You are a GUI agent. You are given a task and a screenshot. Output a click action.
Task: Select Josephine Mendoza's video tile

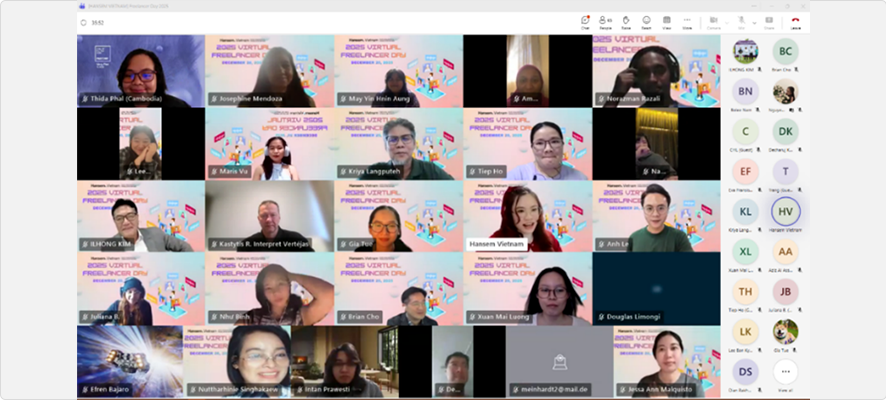[270, 71]
